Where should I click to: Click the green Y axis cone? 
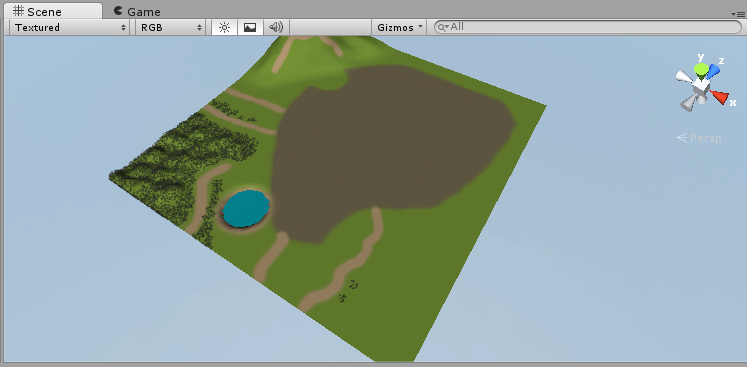[x=701, y=69]
